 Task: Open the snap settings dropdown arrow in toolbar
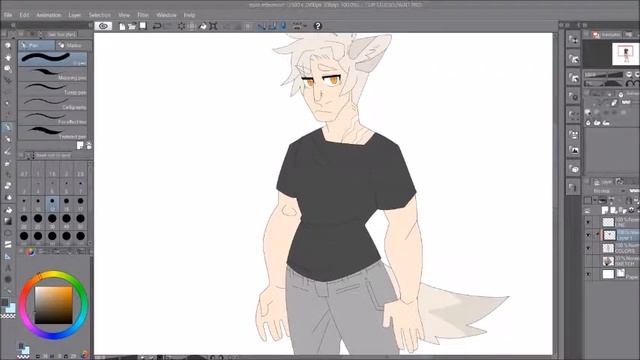coord(305,26)
